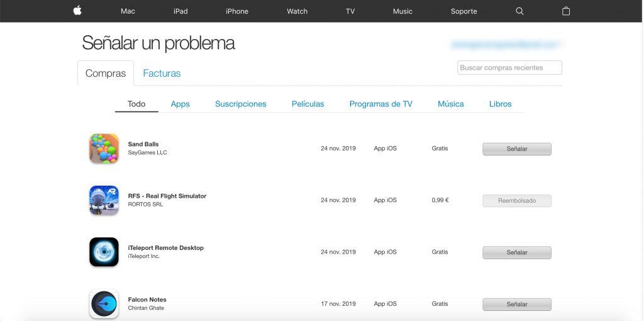The image size is (644, 321).
Task: Switch to the Facturas tab
Action: [x=162, y=73]
